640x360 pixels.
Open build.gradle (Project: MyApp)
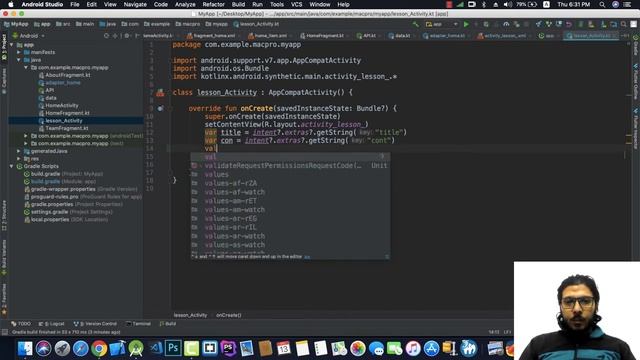(x=64, y=174)
